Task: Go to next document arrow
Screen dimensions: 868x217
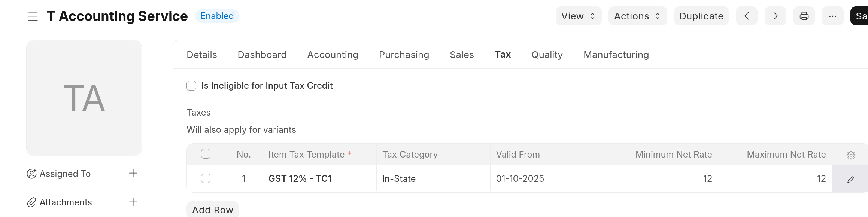Action: (775, 16)
